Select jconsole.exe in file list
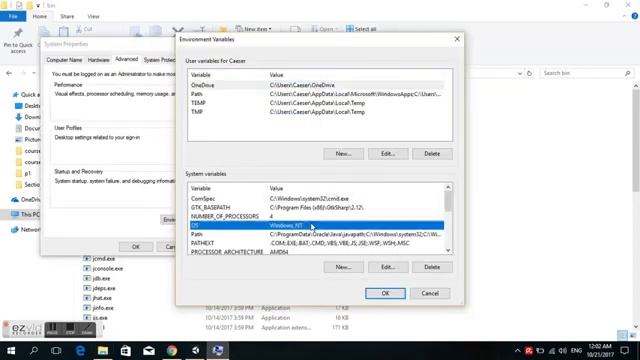640x360 pixels. click(107, 269)
